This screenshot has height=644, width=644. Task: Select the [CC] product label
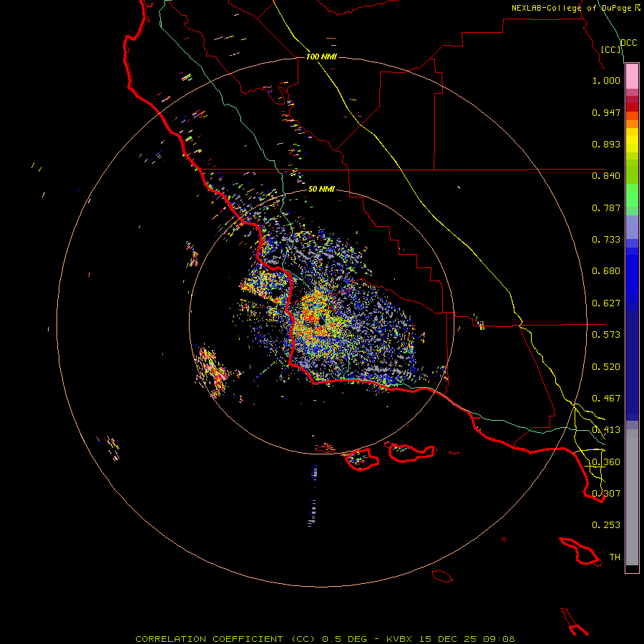[611, 49]
